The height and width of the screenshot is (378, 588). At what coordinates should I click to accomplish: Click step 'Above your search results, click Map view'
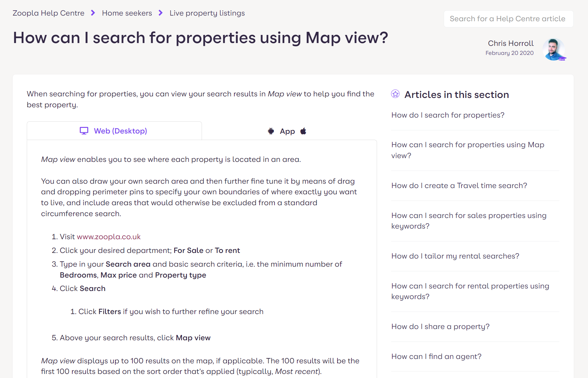135,338
